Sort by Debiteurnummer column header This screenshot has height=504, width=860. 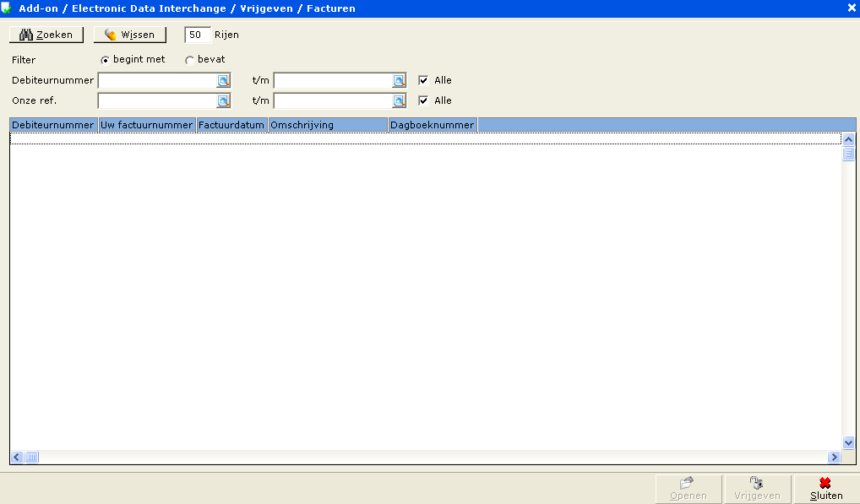(x=53, y=125)
